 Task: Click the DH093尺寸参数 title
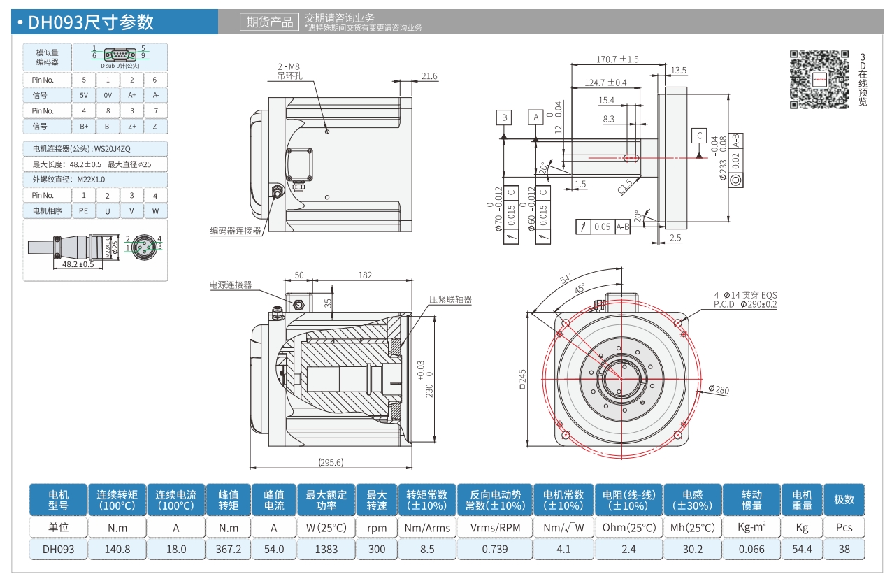click(x=91, y=22)
